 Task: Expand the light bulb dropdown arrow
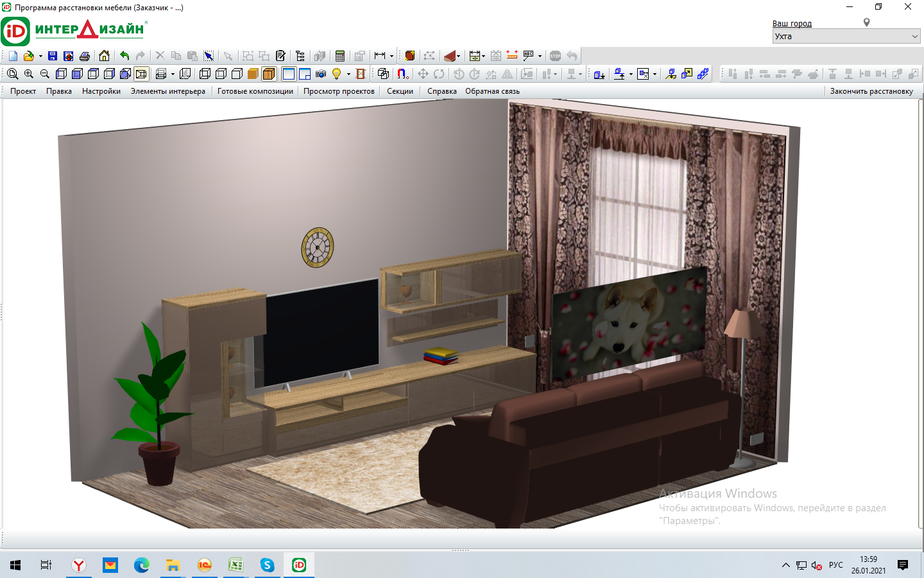click(x=348, y=74)
